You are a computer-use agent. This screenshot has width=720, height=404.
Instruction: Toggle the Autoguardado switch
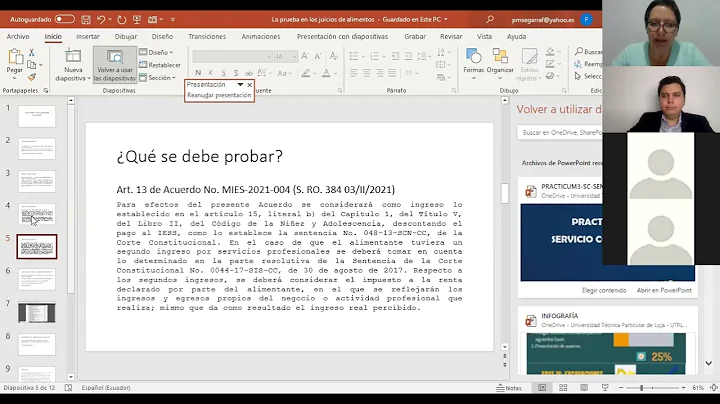(65, 19)
